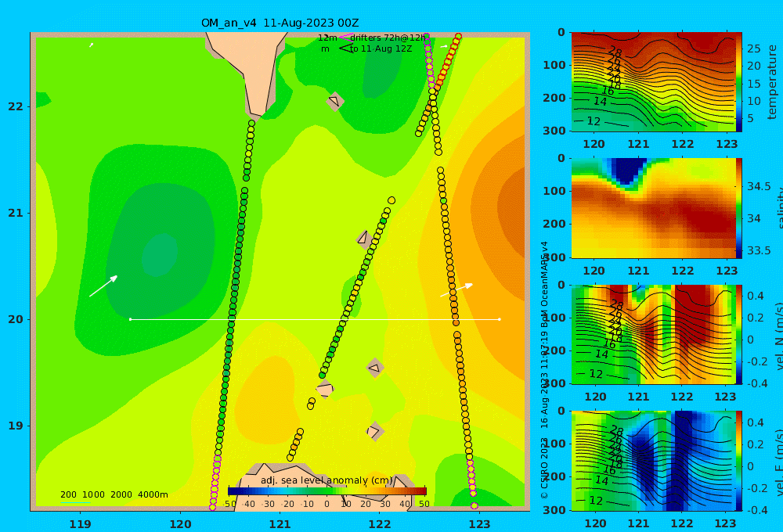Click the cyan line under the depth legend
Image resolution: width=783 pixels, height=532 pixels.
tap(75, 502)
